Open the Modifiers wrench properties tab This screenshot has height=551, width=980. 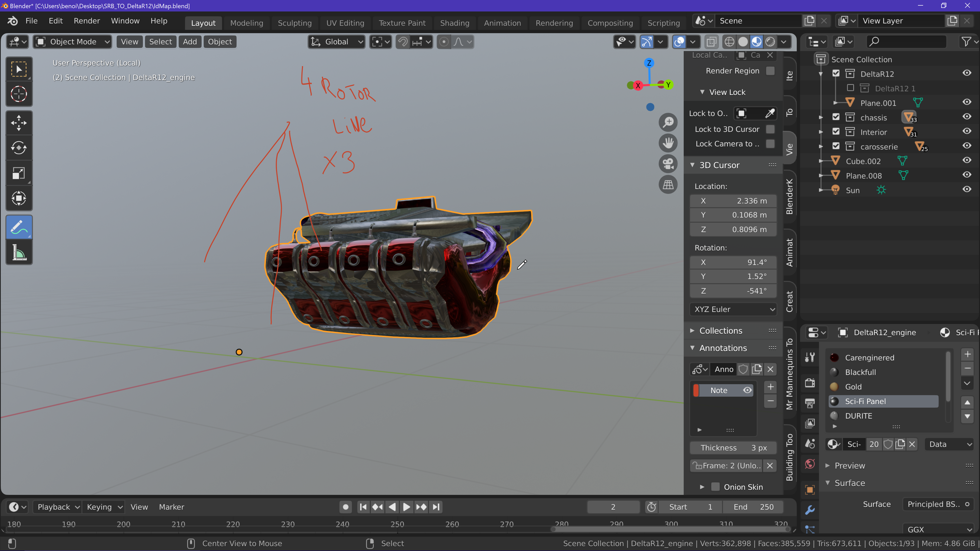[810, 510]
